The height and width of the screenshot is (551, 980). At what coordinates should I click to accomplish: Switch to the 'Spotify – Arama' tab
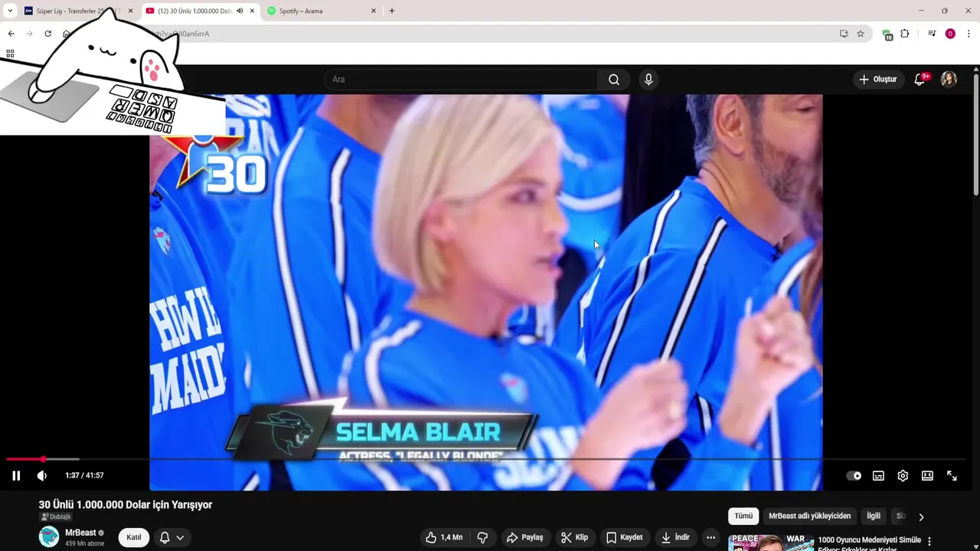[320, 11]
